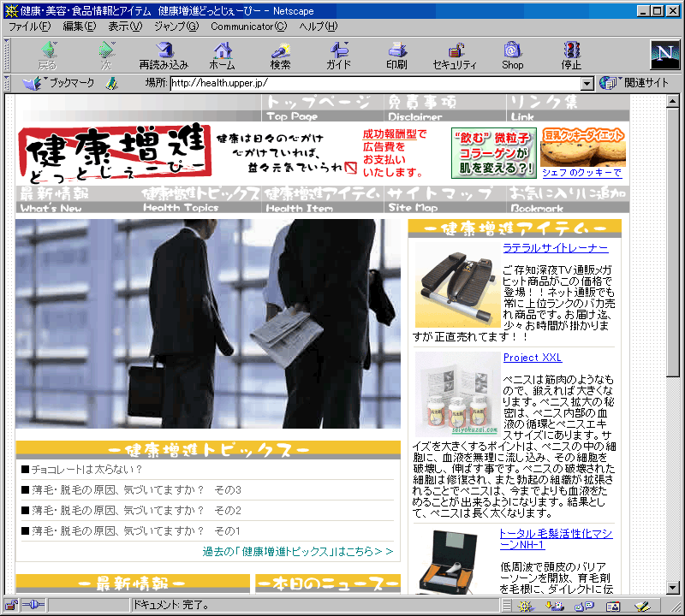The width and height of the screenshot is (685, 616).
Task: Collapse the location toolbar via its grip
Action: point(7,83)
